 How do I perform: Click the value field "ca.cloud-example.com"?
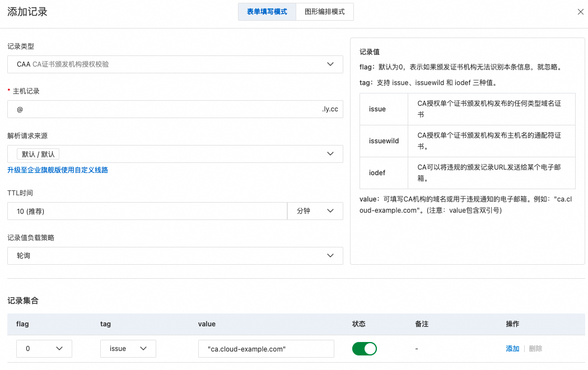point(266,349)
